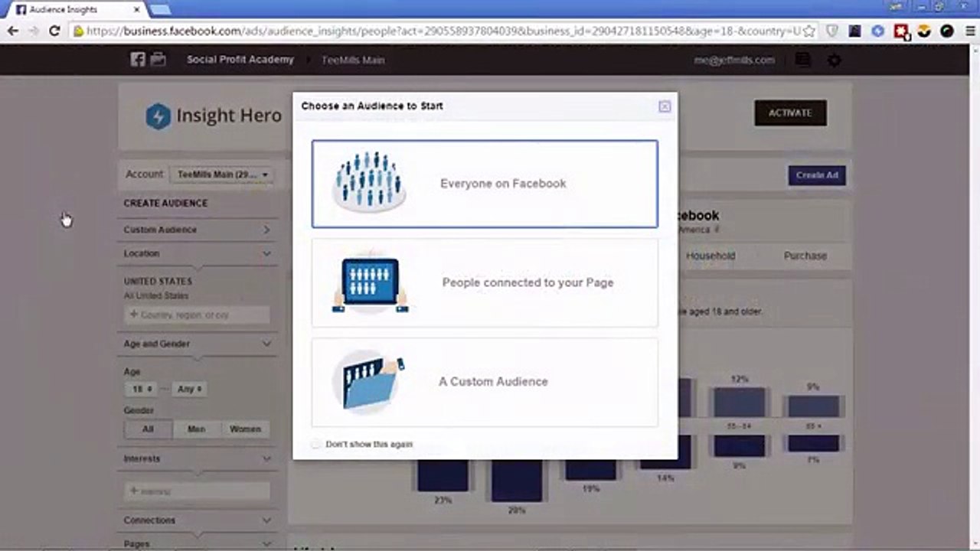Click the shield extension icon

point(832,31)
